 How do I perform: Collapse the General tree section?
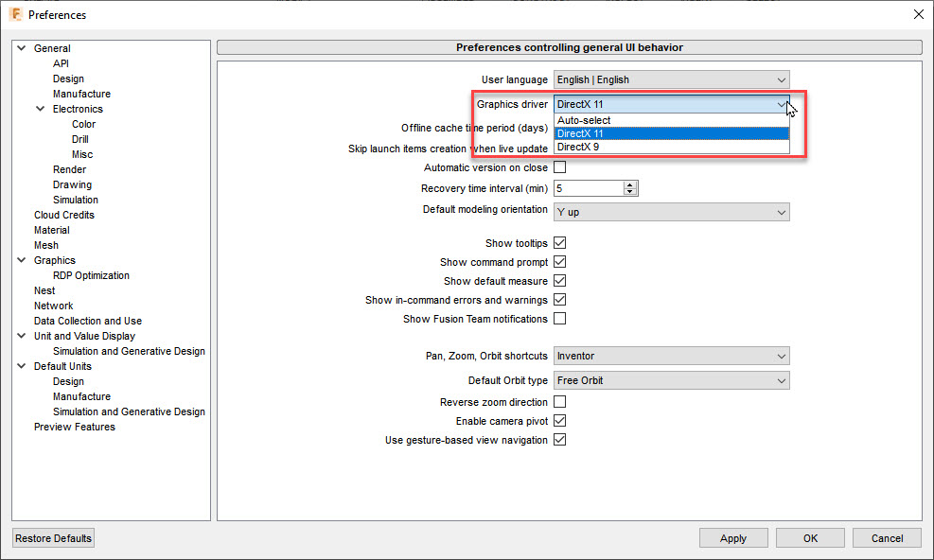coord(21,48)
